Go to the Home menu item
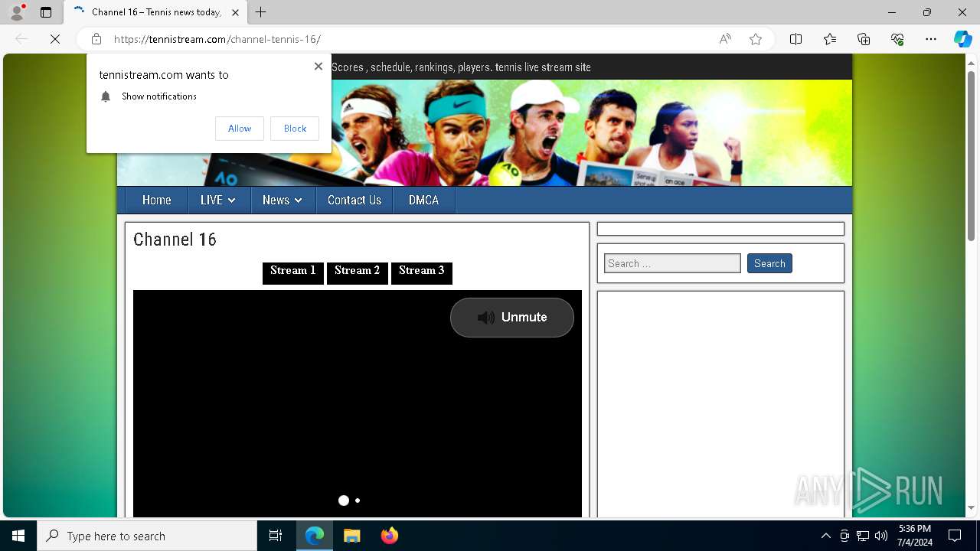The height and width of the screenshot is (551, 980). (157, 200)
